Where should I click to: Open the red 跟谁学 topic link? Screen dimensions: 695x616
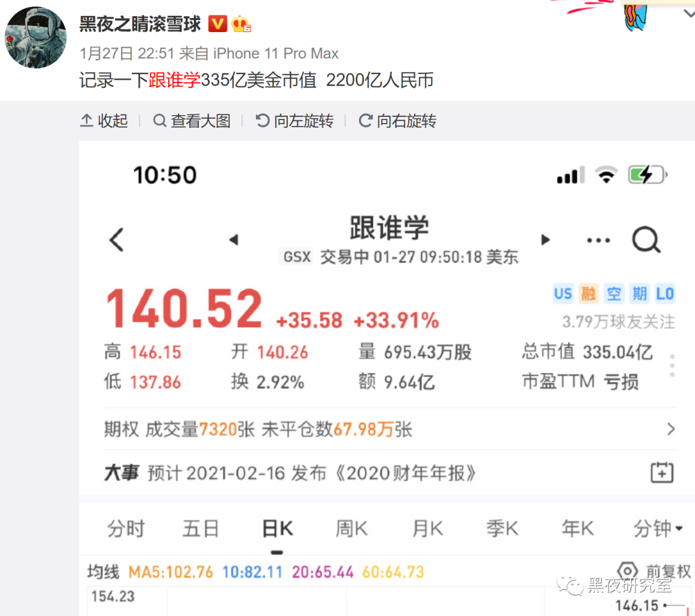tap(174, 80)
